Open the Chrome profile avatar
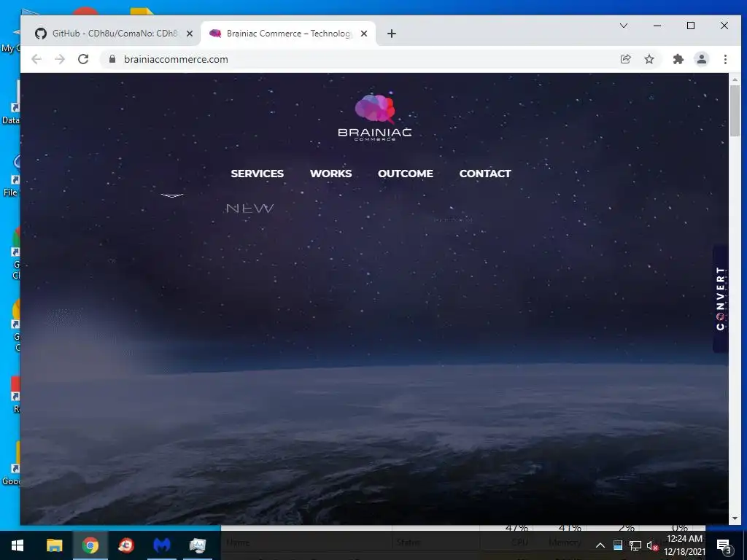747x560 pixels. [x=702, y=59]
